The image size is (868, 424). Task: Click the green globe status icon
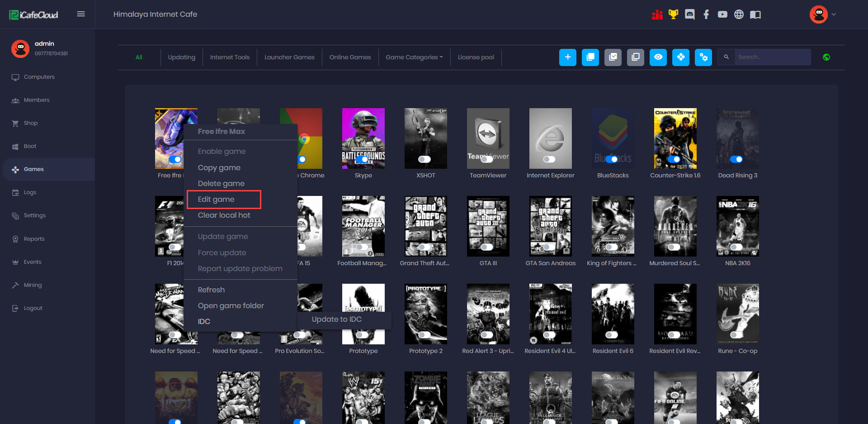click(x=826, y=57)
